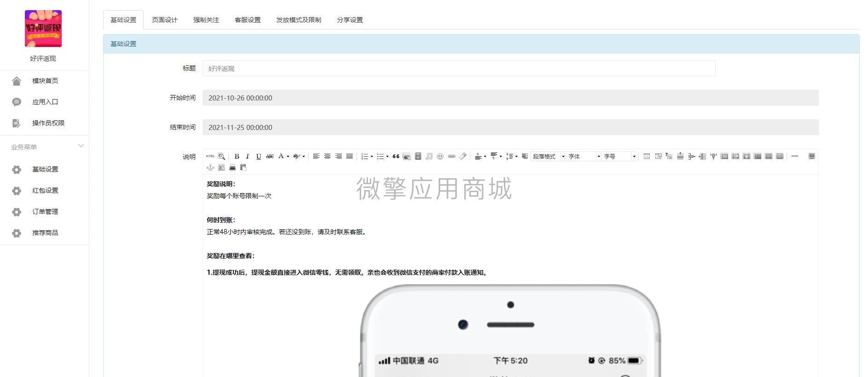Open the emoticon picker
The height and width of the screenshot is (377, 868).
click(x=440, y=156)
